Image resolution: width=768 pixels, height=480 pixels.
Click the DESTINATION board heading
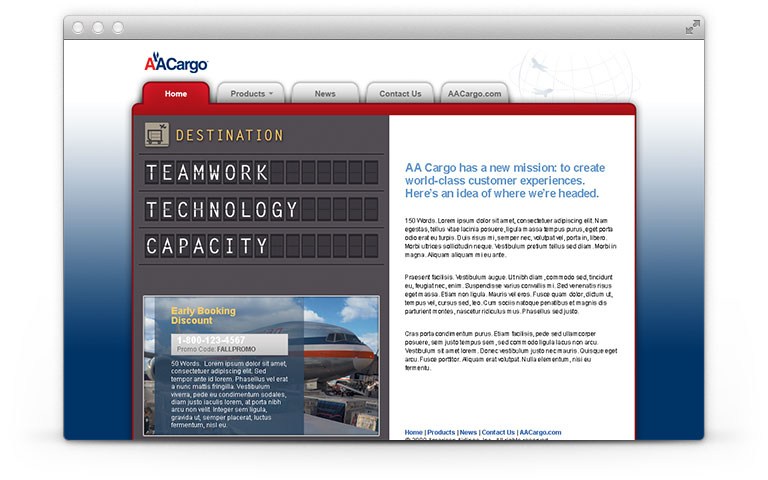point(229,135)
